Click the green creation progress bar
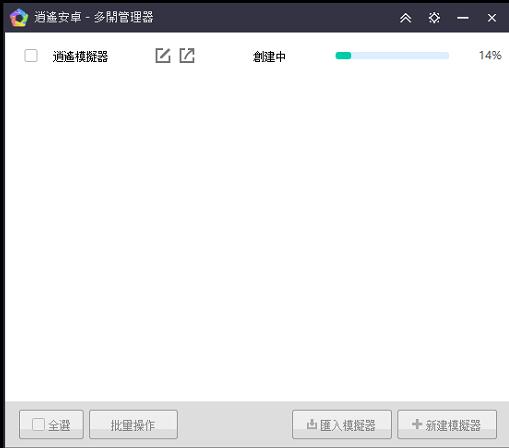This screenshot has height=448, width=509. click(x=392, y=56)
